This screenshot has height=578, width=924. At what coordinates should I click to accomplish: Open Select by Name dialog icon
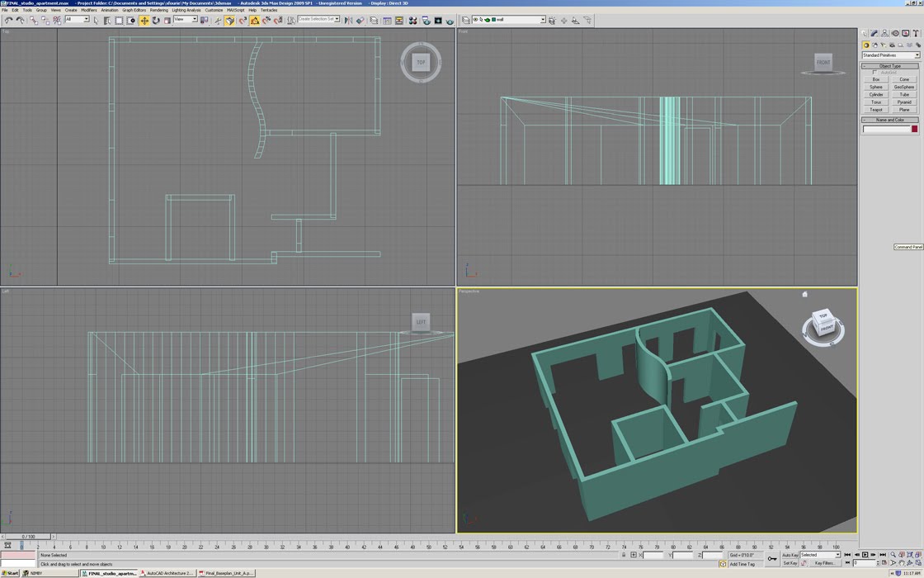tap(107, 21)
